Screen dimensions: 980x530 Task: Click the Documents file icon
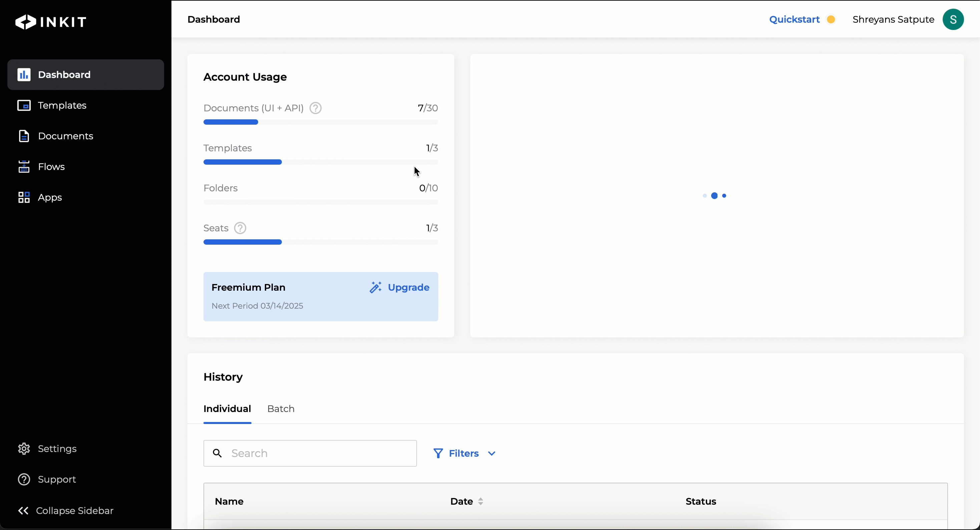24,136
